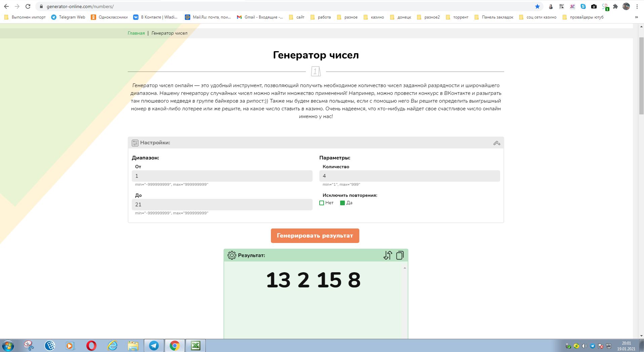The width and height of the screenshot is (644, 352).
Task: Open the Chrome three-dot menu
Action: (x=637, y=6)
